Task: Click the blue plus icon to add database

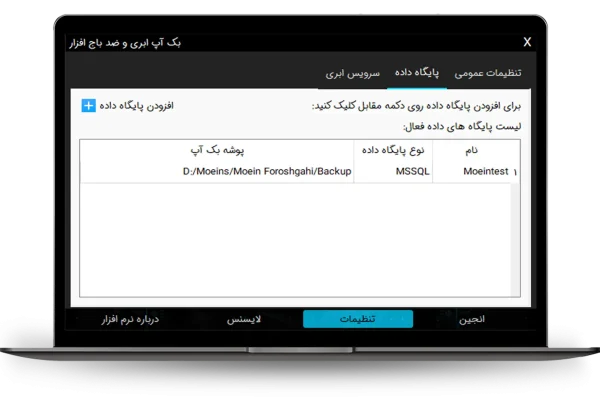Action: [x=88, y=105]
